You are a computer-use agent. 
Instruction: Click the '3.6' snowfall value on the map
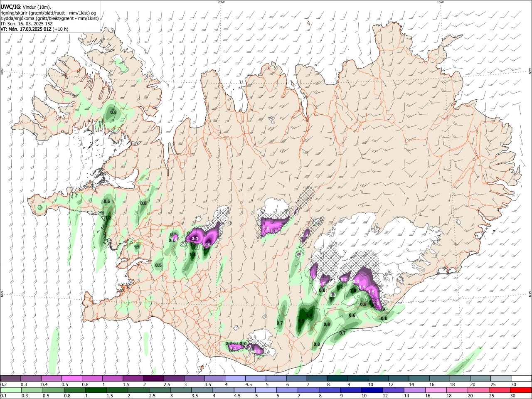pos(207,244)
